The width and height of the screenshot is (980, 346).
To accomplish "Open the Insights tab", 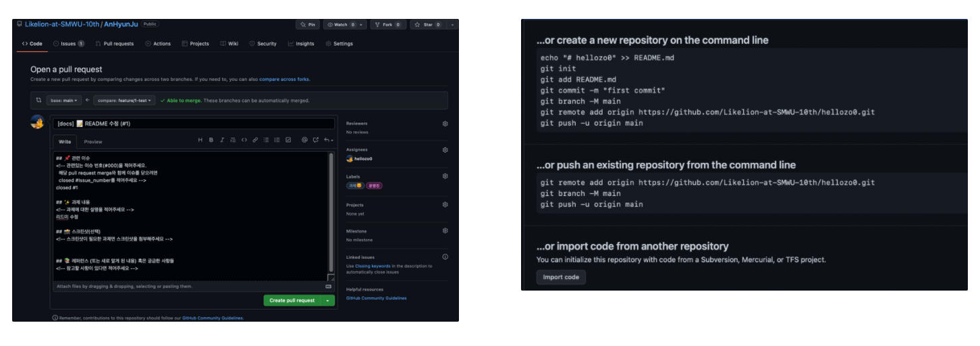I will click(x=301, y=43).
